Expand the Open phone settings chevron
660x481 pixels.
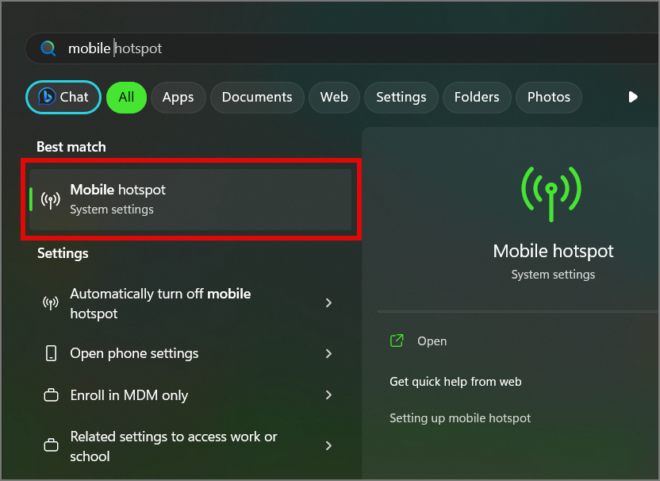click(329, 353)
